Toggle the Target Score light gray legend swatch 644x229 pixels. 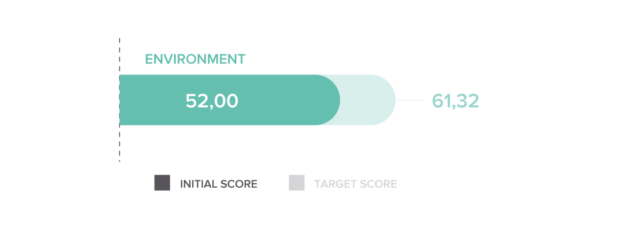(297, 183)
